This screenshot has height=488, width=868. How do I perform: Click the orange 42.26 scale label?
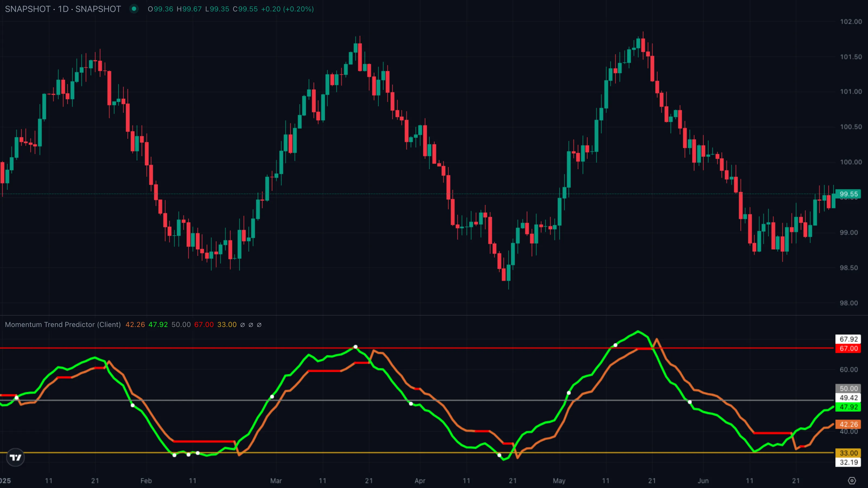pyautogui.click(x=848, y=424)
